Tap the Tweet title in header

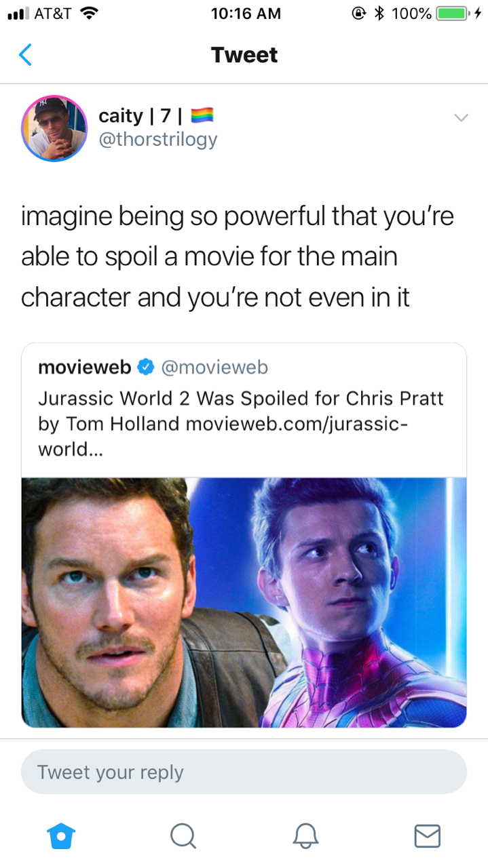[x=244, y=55]
